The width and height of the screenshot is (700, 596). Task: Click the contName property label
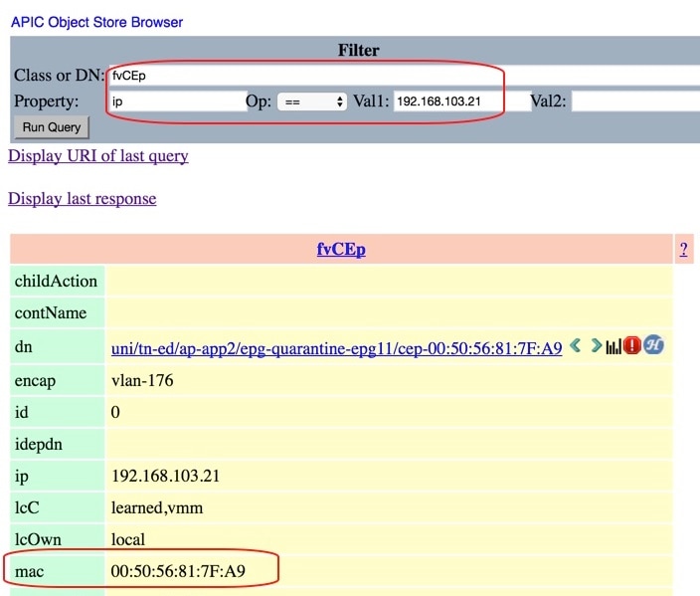coord(51,312)
